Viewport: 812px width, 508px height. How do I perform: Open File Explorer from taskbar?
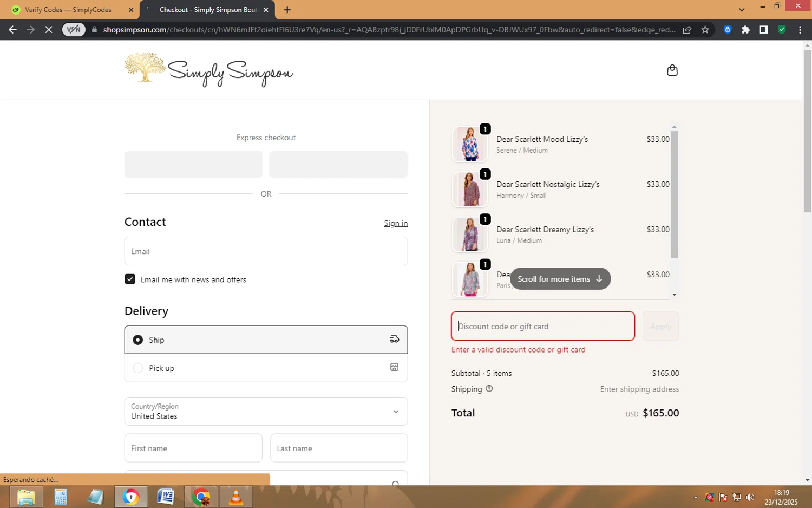26,497
